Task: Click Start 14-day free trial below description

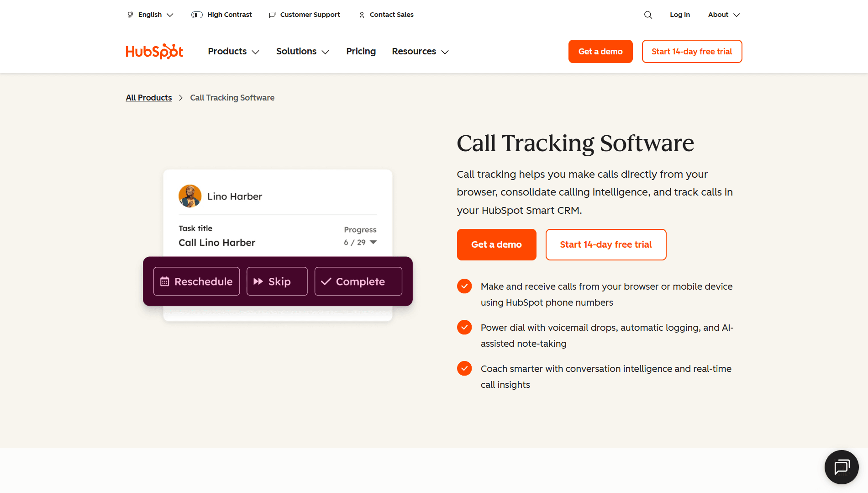Action: (x=606, y=244)
